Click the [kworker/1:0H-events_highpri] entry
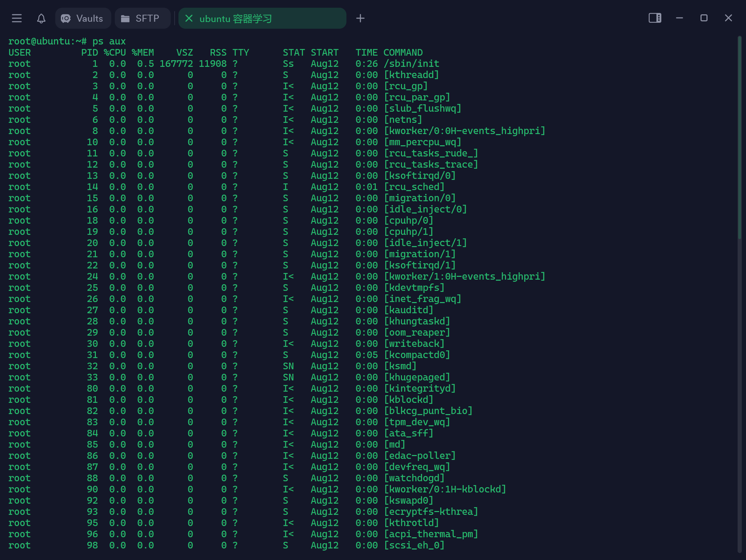 click(464, 276)
